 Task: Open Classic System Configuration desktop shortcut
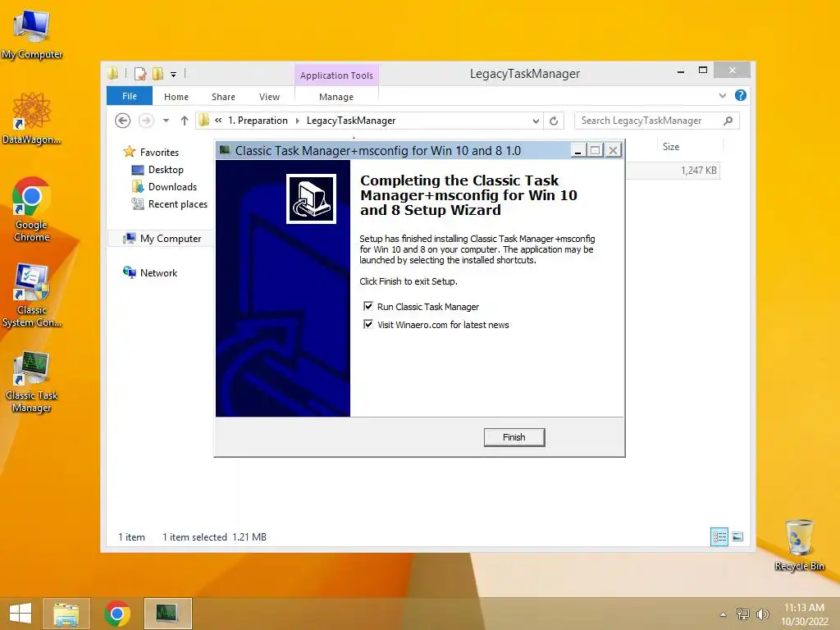click(x=32, y=294)
